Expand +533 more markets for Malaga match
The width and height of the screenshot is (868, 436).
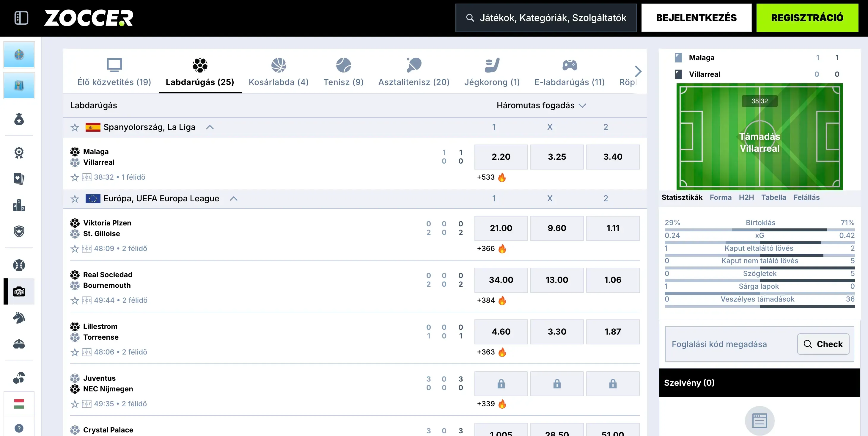[x=486, y=177]
